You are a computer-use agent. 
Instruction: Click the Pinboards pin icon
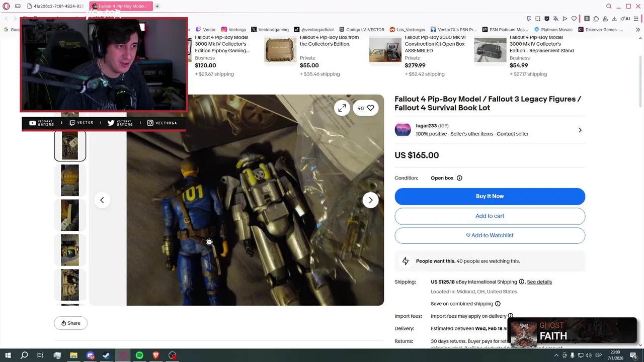point(528,19)
